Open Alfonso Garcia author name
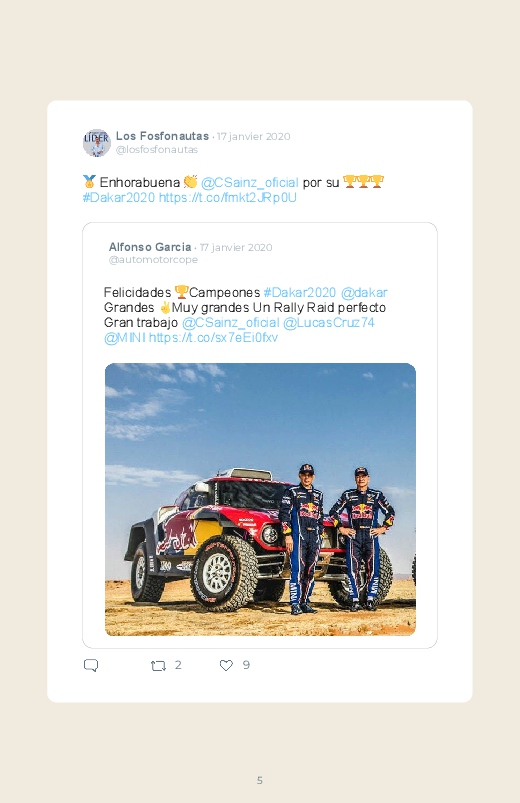 point(150,247)
